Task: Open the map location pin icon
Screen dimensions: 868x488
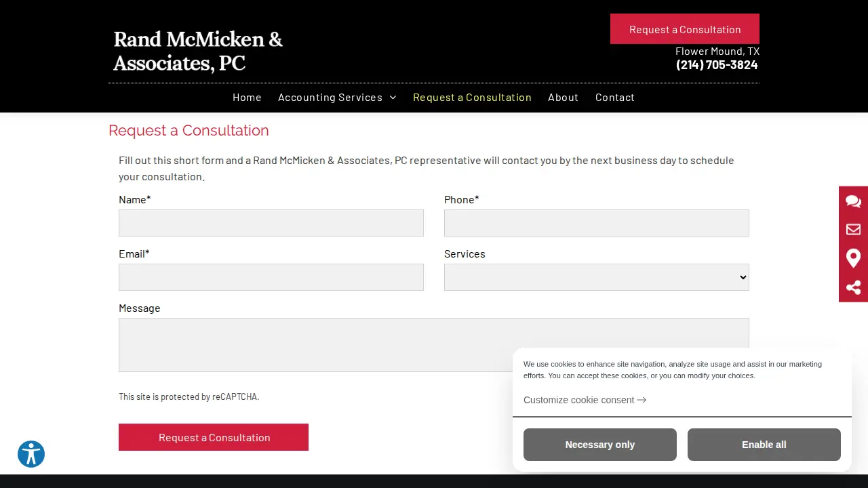Action: 853,258
